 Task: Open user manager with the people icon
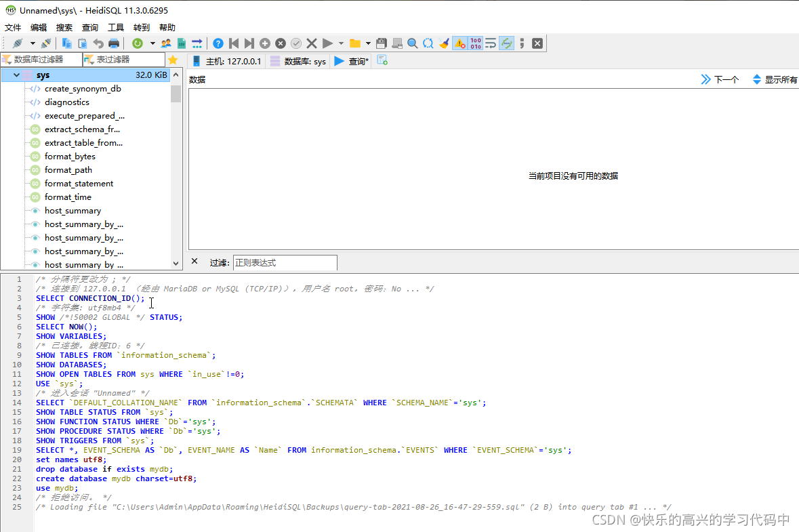coord(166,43)
